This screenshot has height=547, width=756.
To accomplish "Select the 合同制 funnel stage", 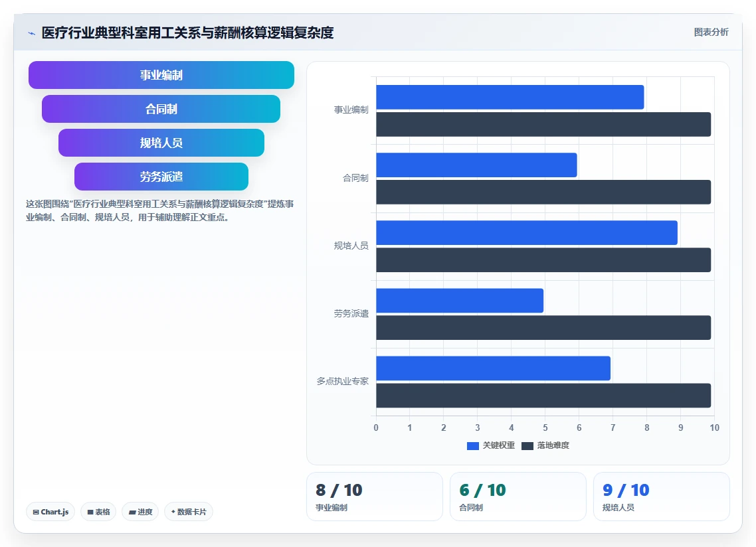I will [161, 109].
